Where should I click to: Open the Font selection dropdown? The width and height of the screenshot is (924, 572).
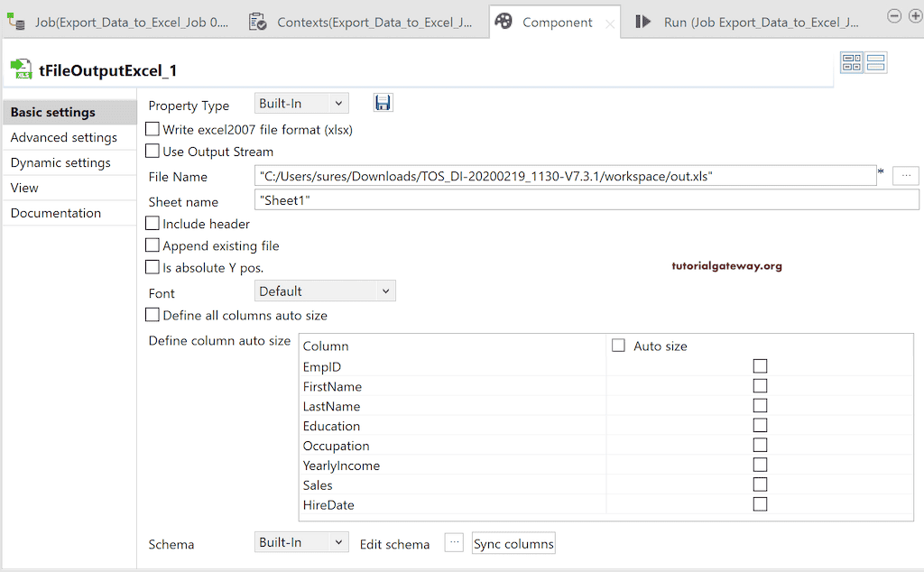(x=324, y=291)
